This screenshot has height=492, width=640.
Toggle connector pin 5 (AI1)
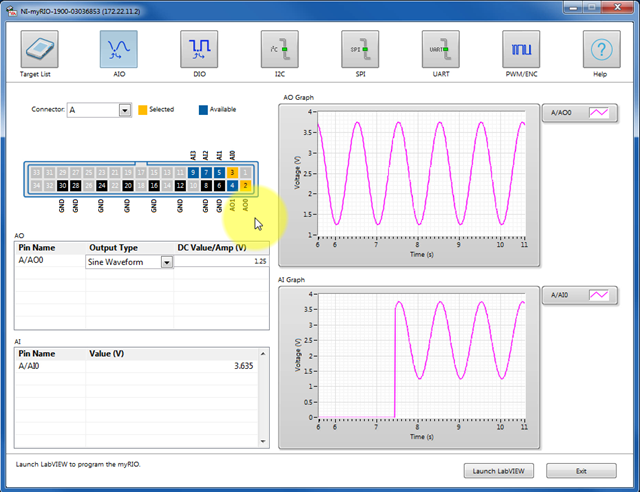click(x=219, y=172)
